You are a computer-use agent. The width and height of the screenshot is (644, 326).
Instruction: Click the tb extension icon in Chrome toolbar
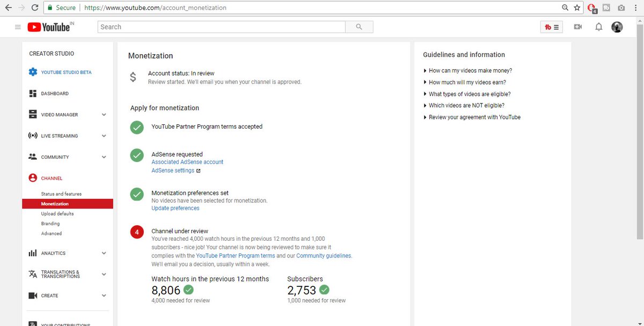point(606,8)
